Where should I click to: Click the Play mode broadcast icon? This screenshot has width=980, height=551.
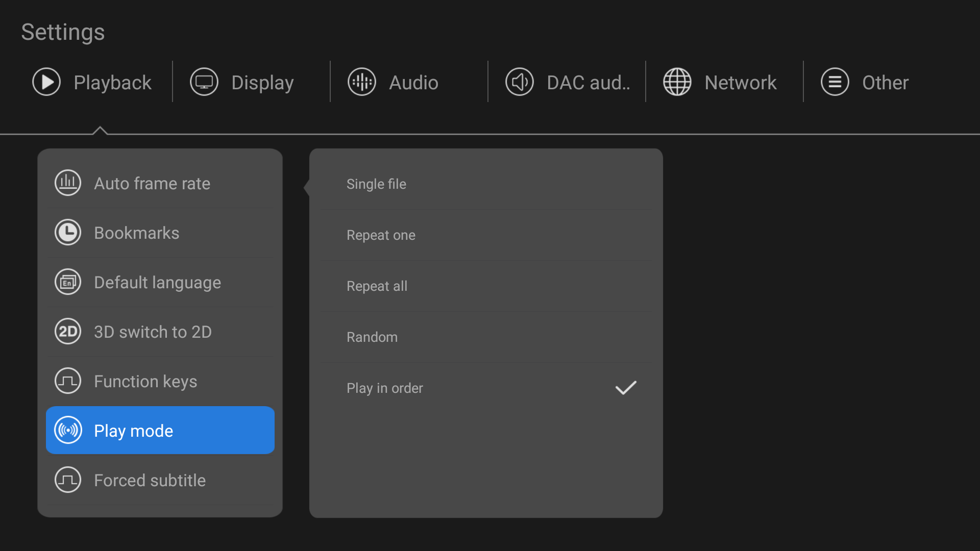click(68, 430)
